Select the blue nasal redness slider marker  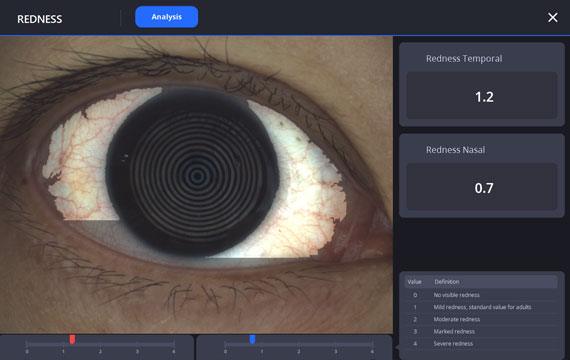(252, 339)
